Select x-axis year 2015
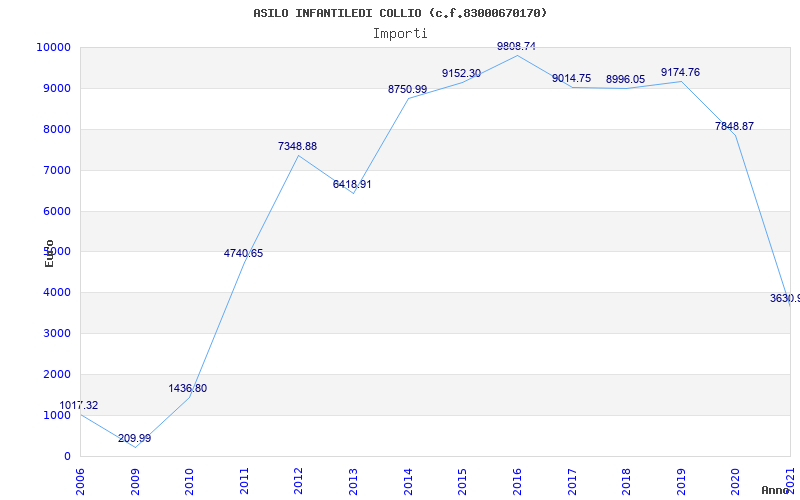This screenshot has height=500, width=800. [x=462, y=482]
